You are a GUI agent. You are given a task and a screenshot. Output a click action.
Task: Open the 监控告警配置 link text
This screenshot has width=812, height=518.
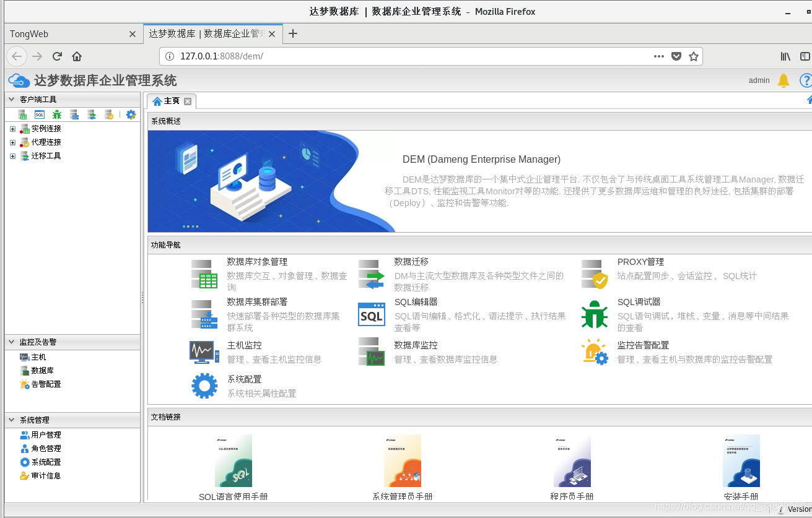click(x=643, y=345)
